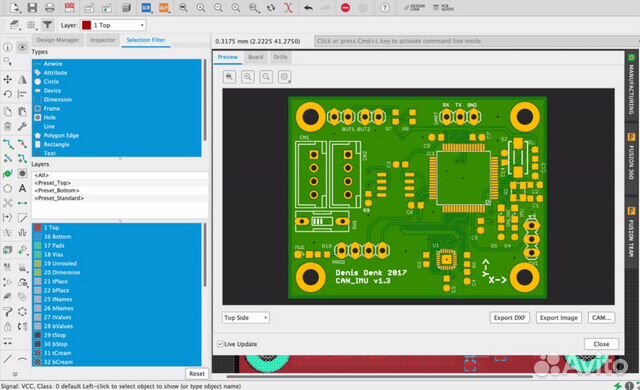Open the Layer dropdown showing 1 Top
Screen dimensions: 640x390
113,25
